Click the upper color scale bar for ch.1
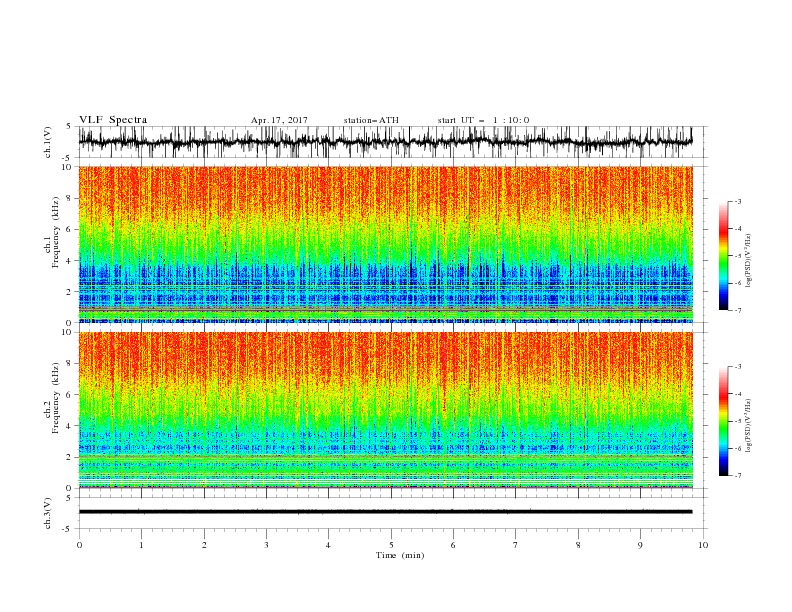The image size is (792, 612). pyautogui.click(x=723, y=256)
